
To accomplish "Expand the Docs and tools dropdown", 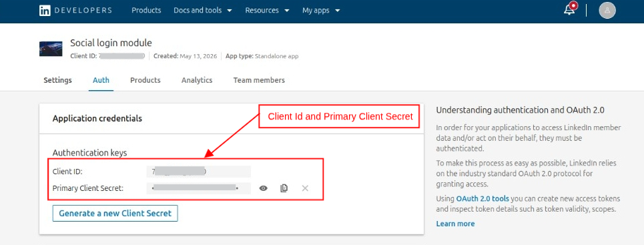I will click(x=203, y=10).
